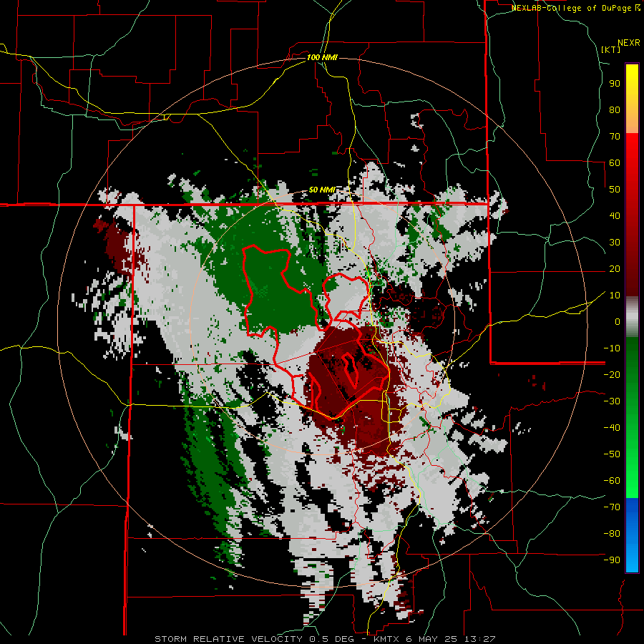Select the 0 value on velocity scale

pyautogui.click(x=618, y=322)
